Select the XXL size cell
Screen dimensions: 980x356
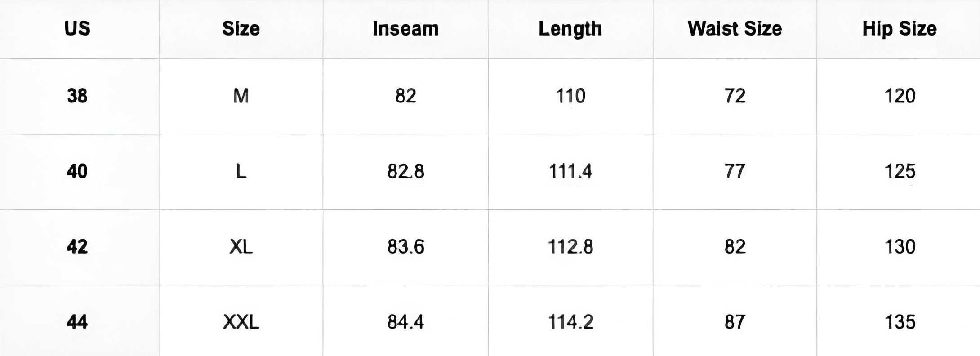pyautogui.click(x=241, y=322)
